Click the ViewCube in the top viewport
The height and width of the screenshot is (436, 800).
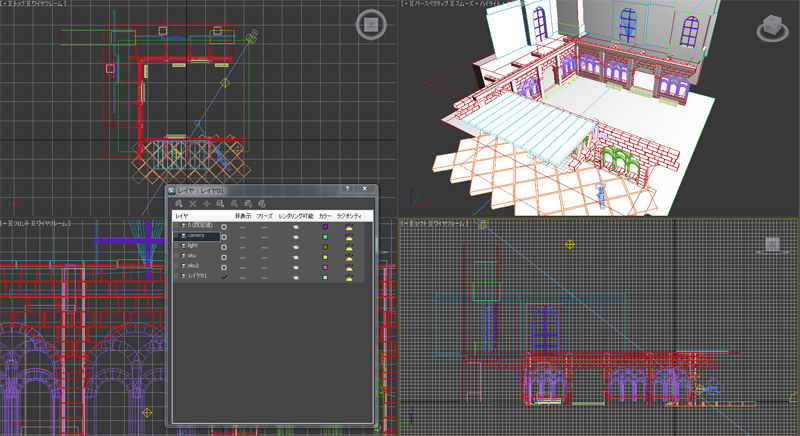pyautogui.click(x=370, y=24)
